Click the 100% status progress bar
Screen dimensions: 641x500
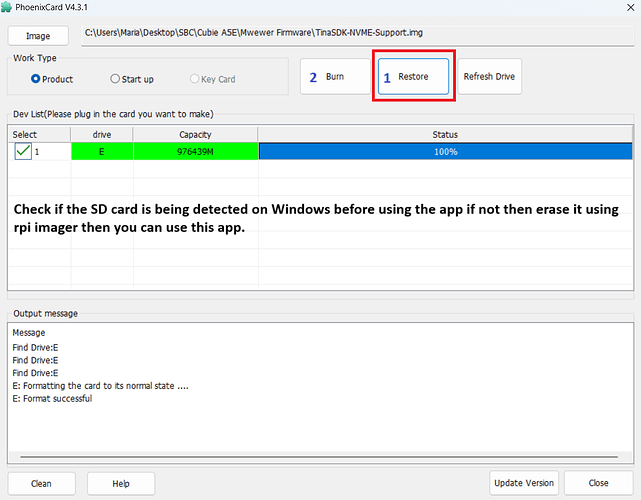446,152
